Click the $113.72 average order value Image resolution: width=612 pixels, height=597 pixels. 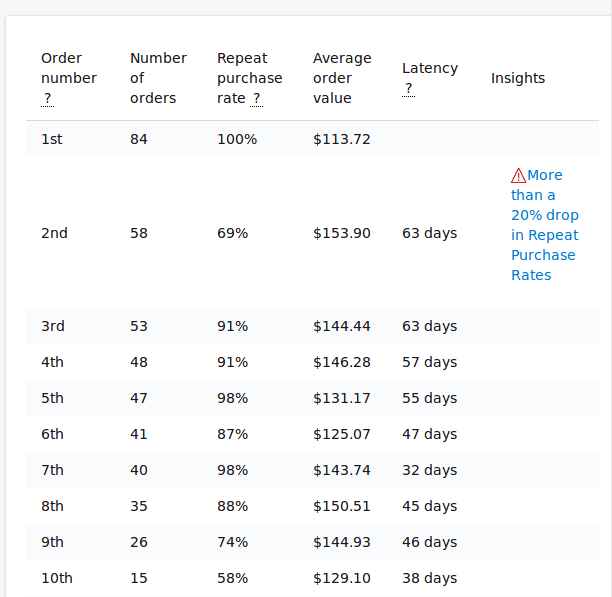342,139
